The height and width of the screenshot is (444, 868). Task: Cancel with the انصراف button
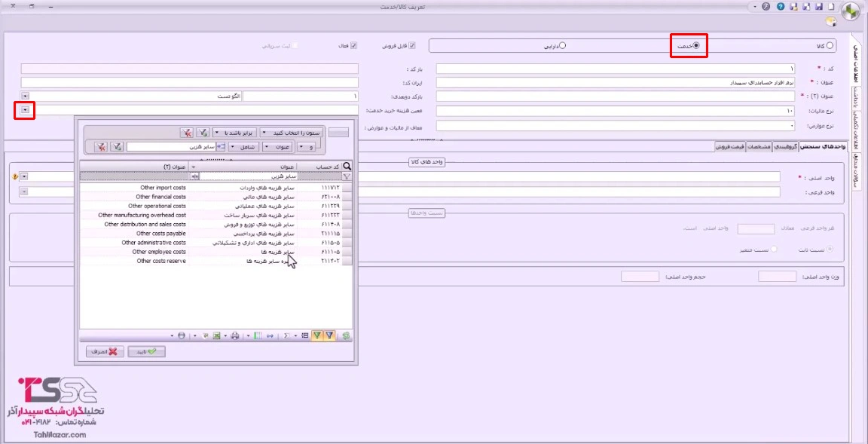[105, 351]
